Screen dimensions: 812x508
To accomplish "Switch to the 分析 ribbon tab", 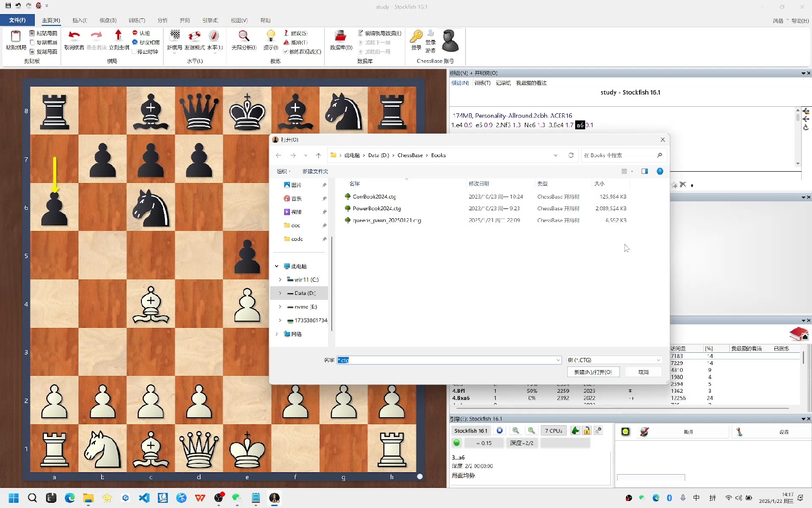I will pos(163,20).
